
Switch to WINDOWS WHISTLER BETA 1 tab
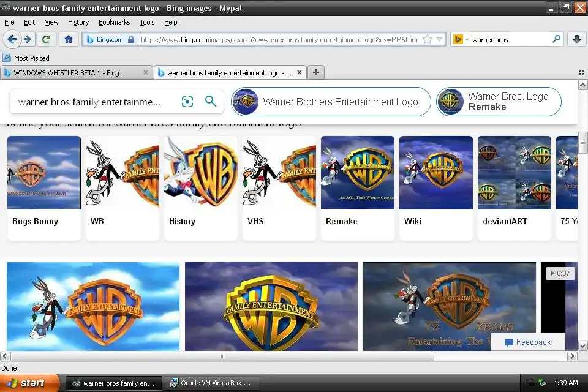tap(71, 73)
